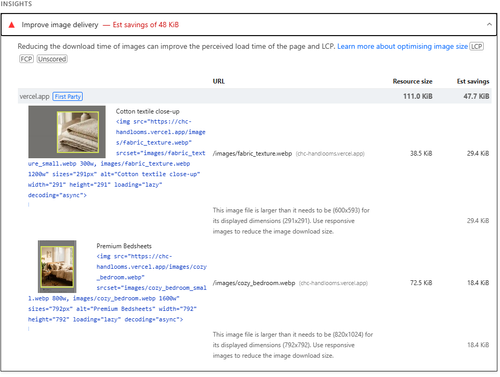Click the Resource size column header
Viewport: 500px width, 377px height.
pyautogui.click(x=412, y=81)
